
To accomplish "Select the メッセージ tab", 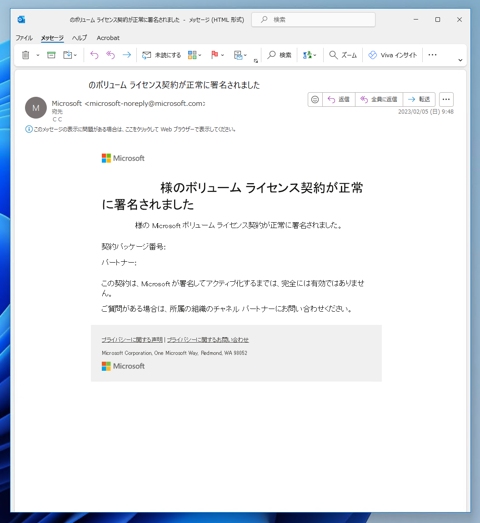I will pos(52,38).
